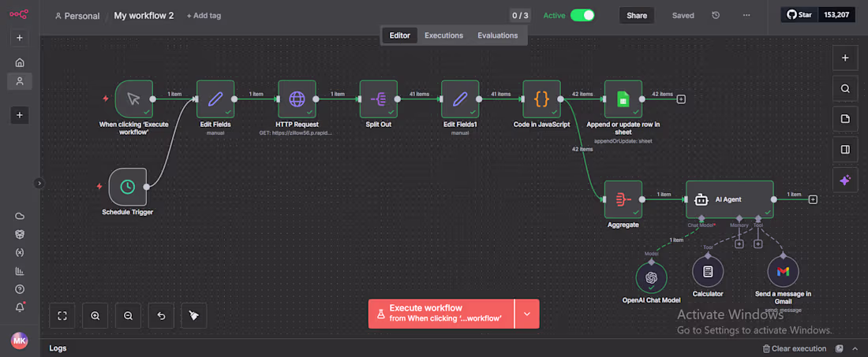Open the Home icon in sidebar
Screen dimensions: 868x357
[x=20, y=62]
